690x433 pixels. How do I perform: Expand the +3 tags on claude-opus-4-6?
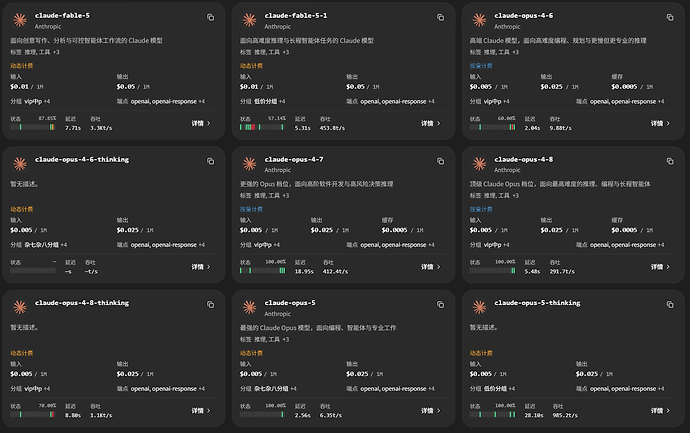click(x=515, y=52)
